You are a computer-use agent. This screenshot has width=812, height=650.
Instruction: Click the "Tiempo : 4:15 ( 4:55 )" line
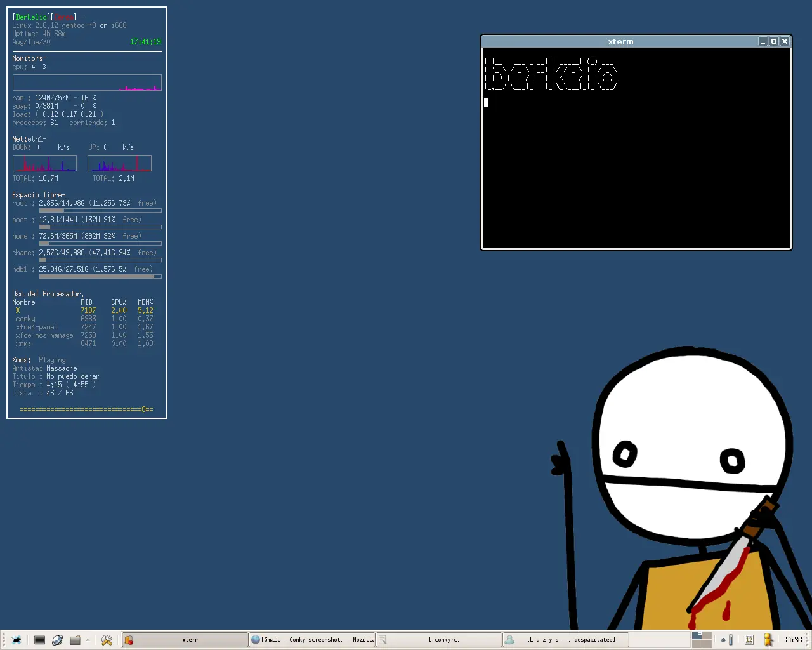pyautogui.click(x=54, y=385)
